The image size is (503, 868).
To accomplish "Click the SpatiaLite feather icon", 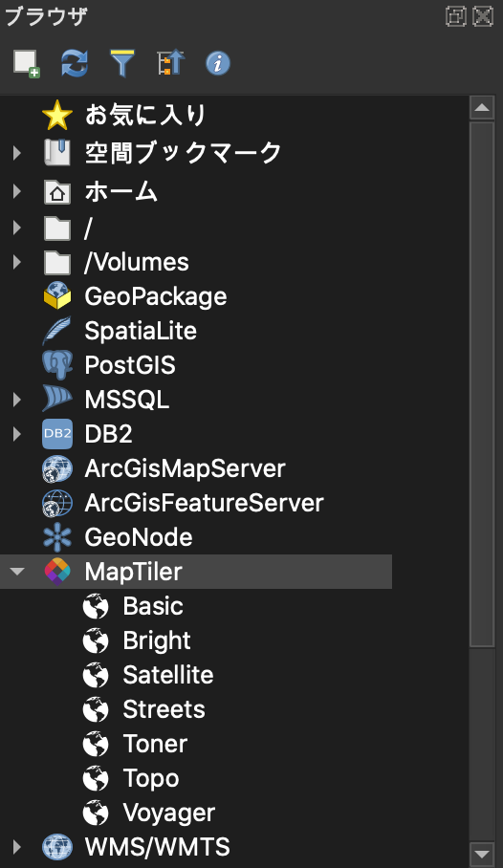I will 57,331.
